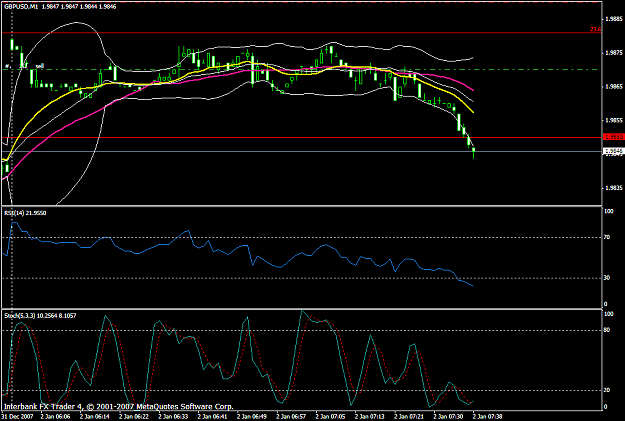Click the last candlestick at 07:38
The height and width of the screenshot is (421, 625).
[474, 151]
